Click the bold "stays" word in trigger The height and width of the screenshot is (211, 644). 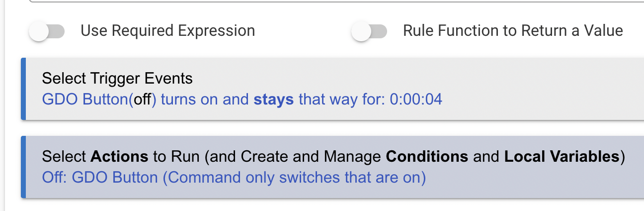coord(273,100)
